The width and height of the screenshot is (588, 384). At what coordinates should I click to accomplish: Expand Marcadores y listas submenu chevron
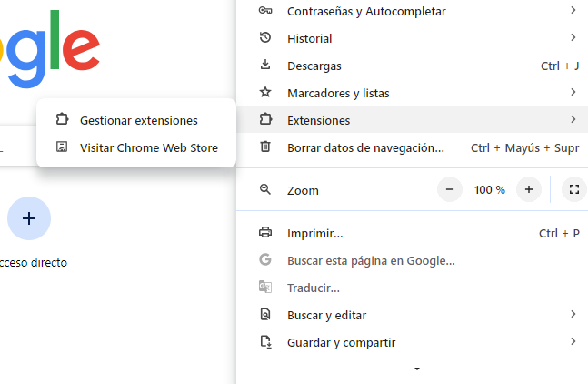573,92
